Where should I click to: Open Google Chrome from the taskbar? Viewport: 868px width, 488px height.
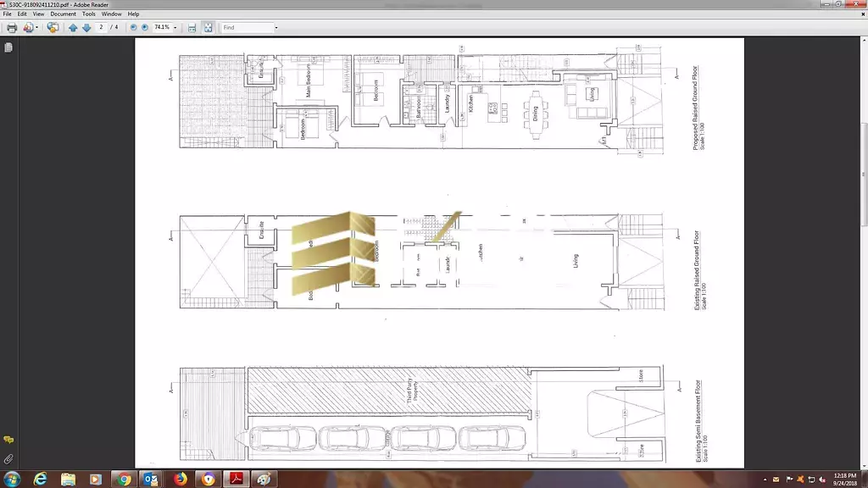125,480
